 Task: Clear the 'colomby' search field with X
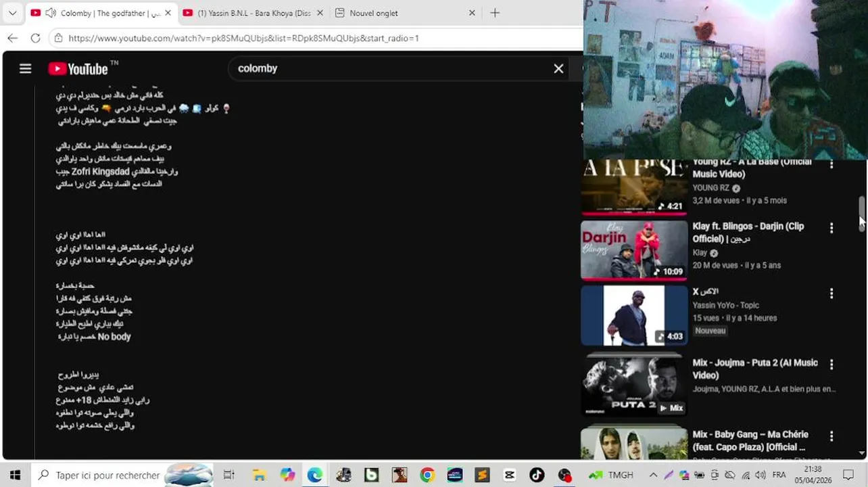coord(558,68)
